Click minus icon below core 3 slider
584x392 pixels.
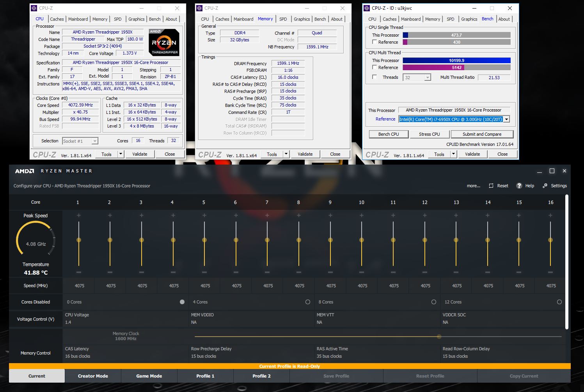coord(142,272)
